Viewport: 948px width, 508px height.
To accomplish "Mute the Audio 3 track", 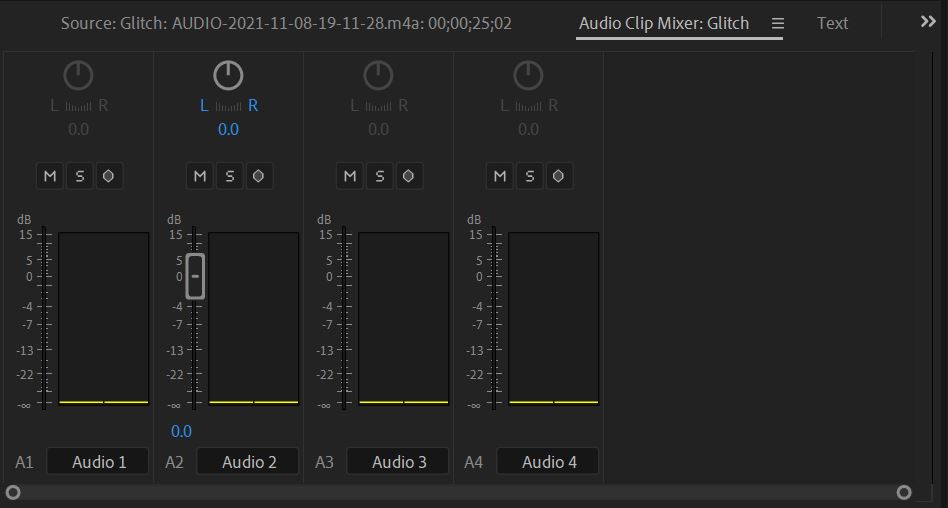I will pos(350,176).
